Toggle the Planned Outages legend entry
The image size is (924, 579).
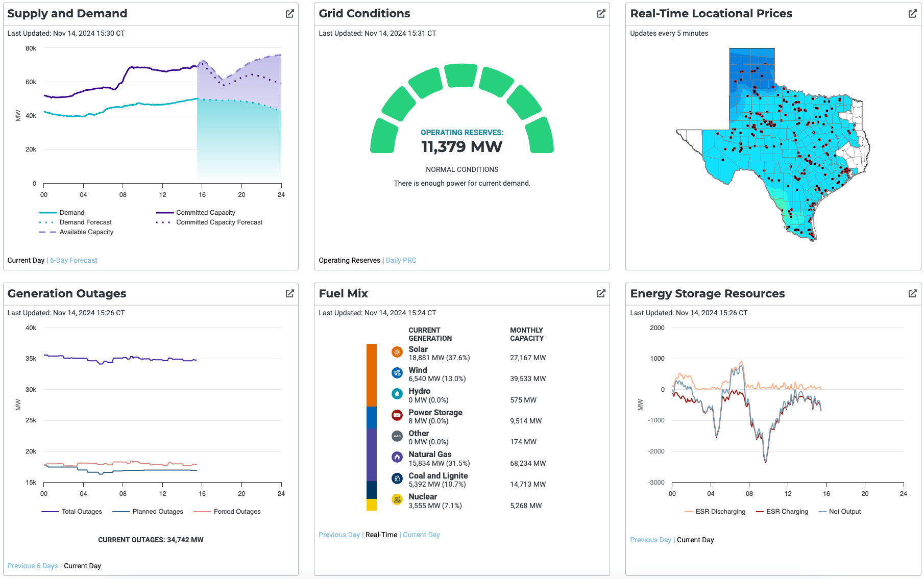click(157, 511)
